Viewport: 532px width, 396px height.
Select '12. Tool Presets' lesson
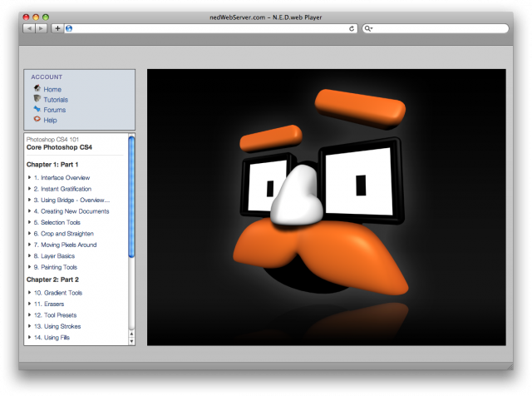tap(56, 315)
